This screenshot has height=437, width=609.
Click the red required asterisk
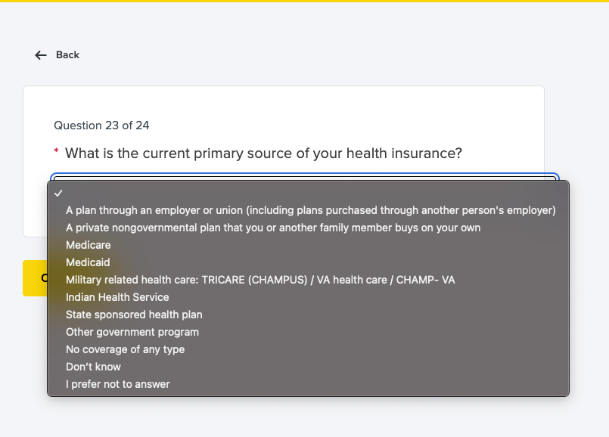click(x=56, y=152)
